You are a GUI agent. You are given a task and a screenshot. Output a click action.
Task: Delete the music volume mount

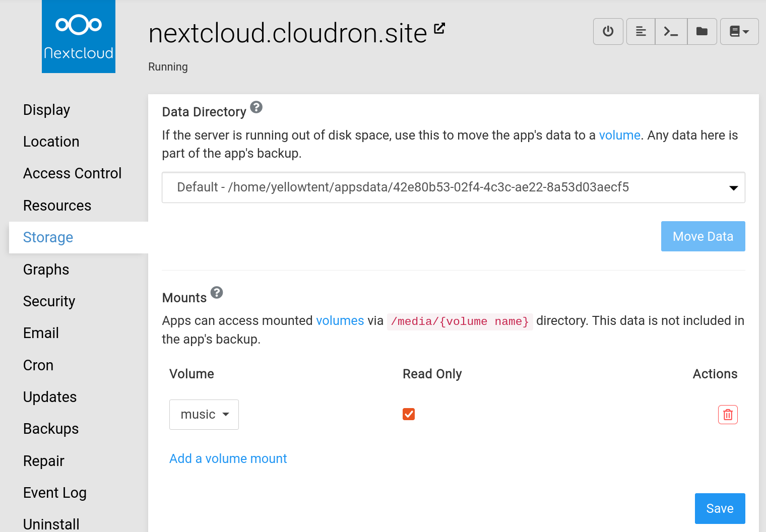[727, 415]
